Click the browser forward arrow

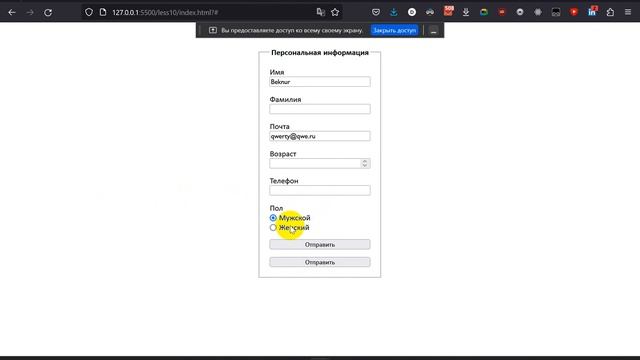click(30, 12)
